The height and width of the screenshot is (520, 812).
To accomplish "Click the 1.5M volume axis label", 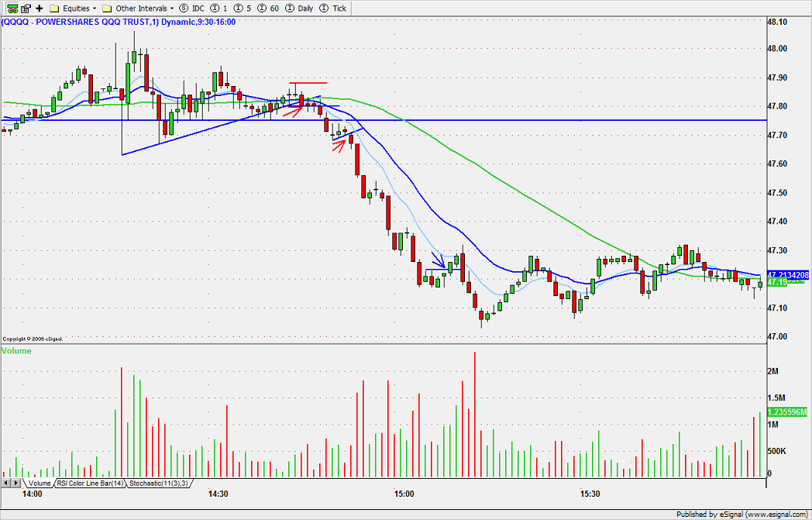I will tap(778, 398).
